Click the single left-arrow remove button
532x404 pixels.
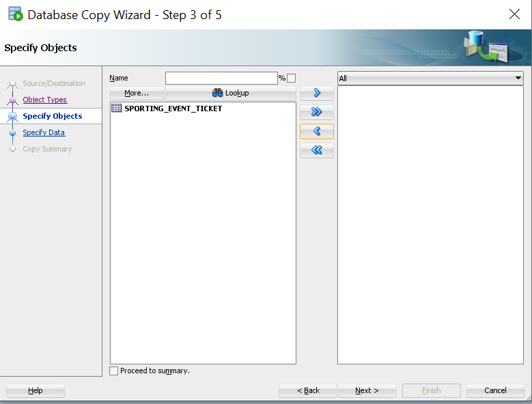pos(317,131)
